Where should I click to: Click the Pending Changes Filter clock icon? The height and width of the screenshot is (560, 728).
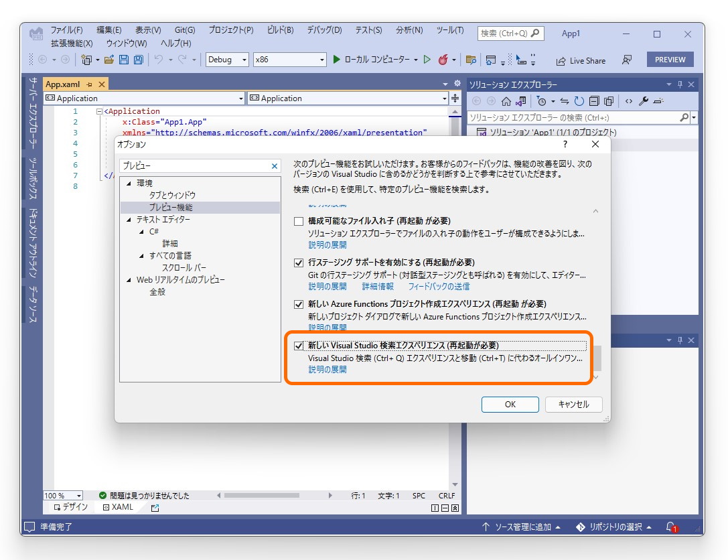click(x=541, y=101)
